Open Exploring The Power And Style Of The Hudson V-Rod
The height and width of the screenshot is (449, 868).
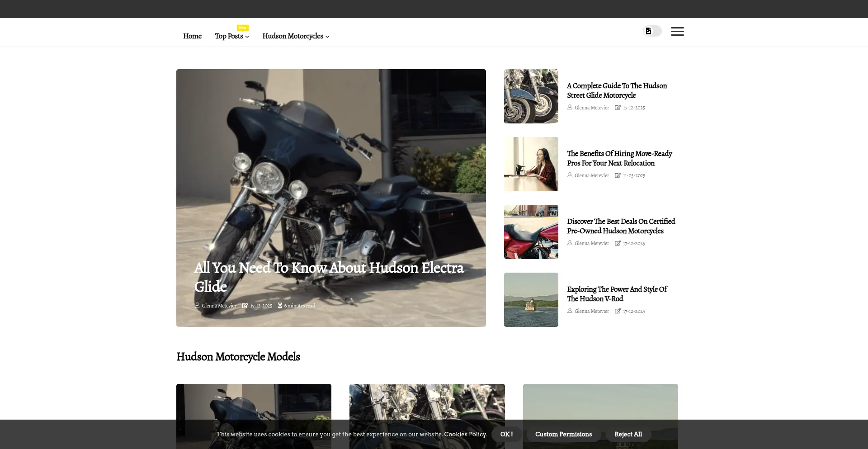point(617,294)
